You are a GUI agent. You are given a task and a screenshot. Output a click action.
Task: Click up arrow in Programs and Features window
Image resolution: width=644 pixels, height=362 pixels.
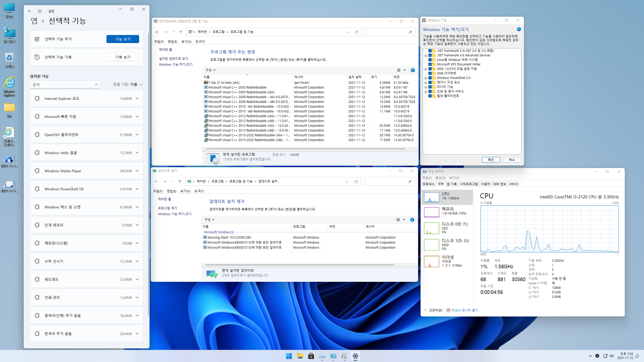[181, 32]
